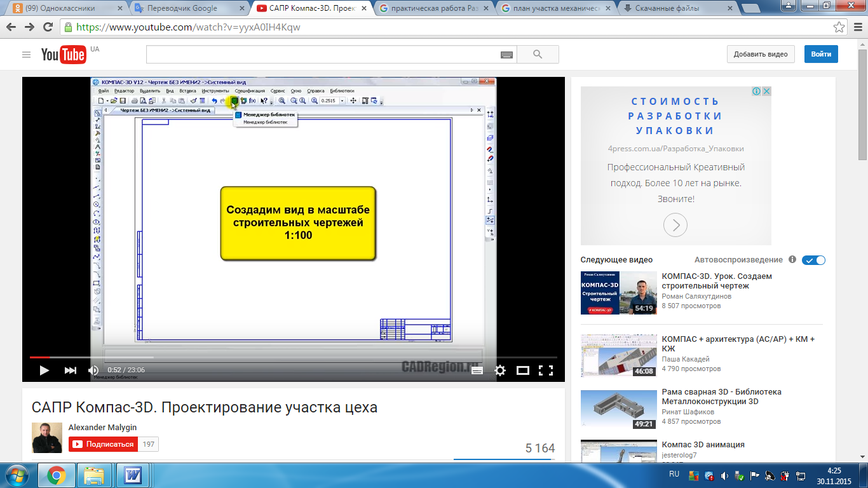Click the ad arrow circle button
The height and width of the screenshot is (488, 868).
coord(675,225)
